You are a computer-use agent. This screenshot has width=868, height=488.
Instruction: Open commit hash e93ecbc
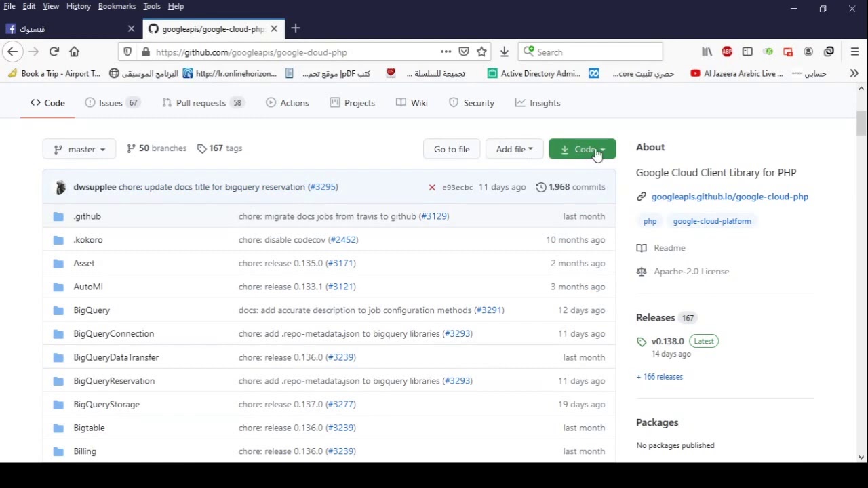pyautogui.click(x=458, y=187)
